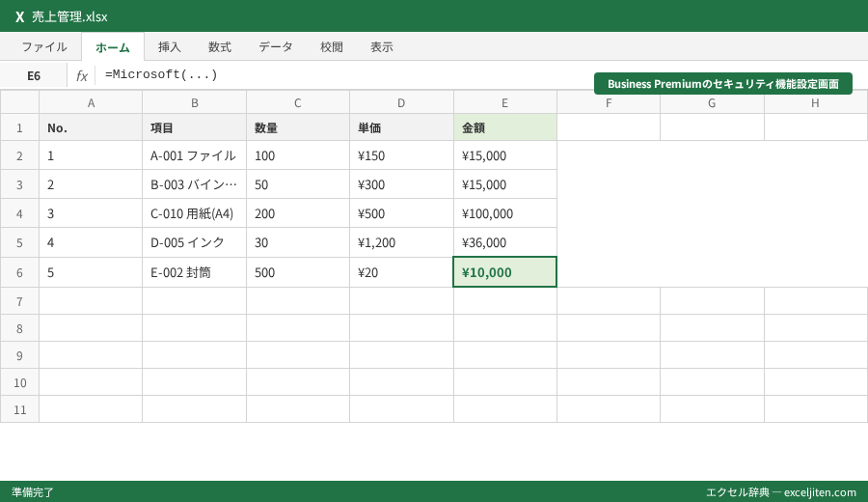Click unit price cell ¥300
This screenshot has width=868, height=502.
point(401,184)
